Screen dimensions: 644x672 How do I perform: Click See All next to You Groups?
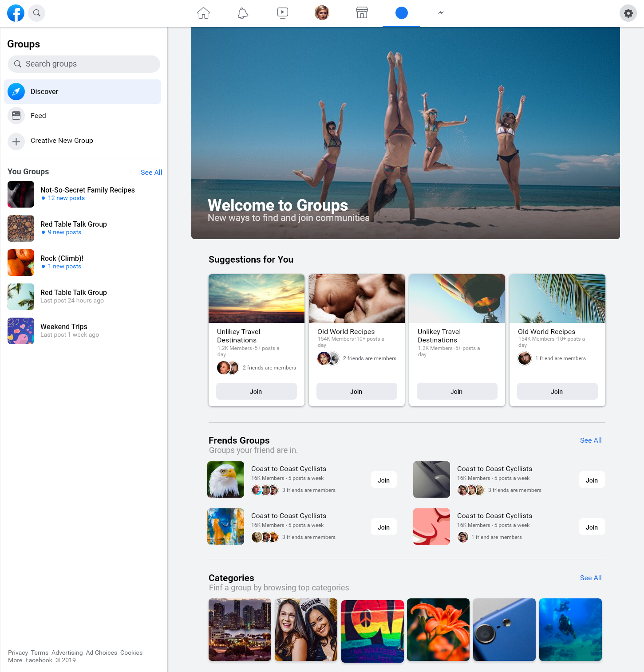pyautogui.click(x=151, y=173)
